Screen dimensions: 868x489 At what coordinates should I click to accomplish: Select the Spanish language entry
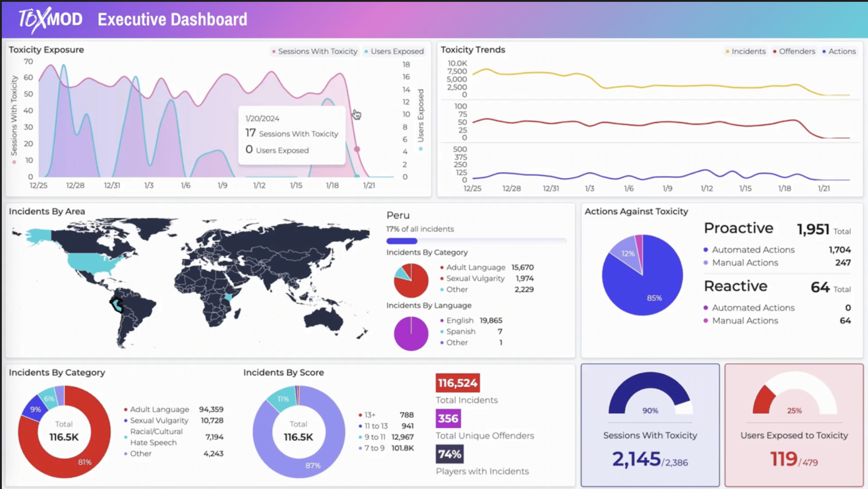[x=471, y=332]
